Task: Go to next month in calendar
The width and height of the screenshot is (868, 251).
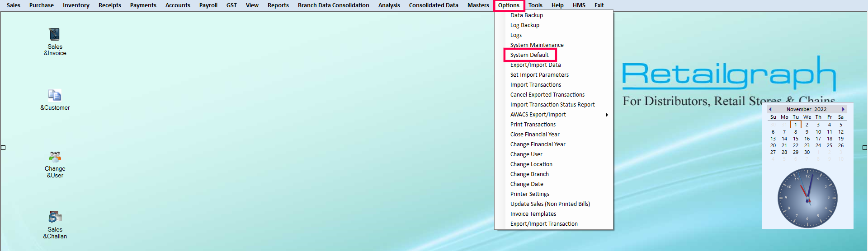Action: click(843, 109)
